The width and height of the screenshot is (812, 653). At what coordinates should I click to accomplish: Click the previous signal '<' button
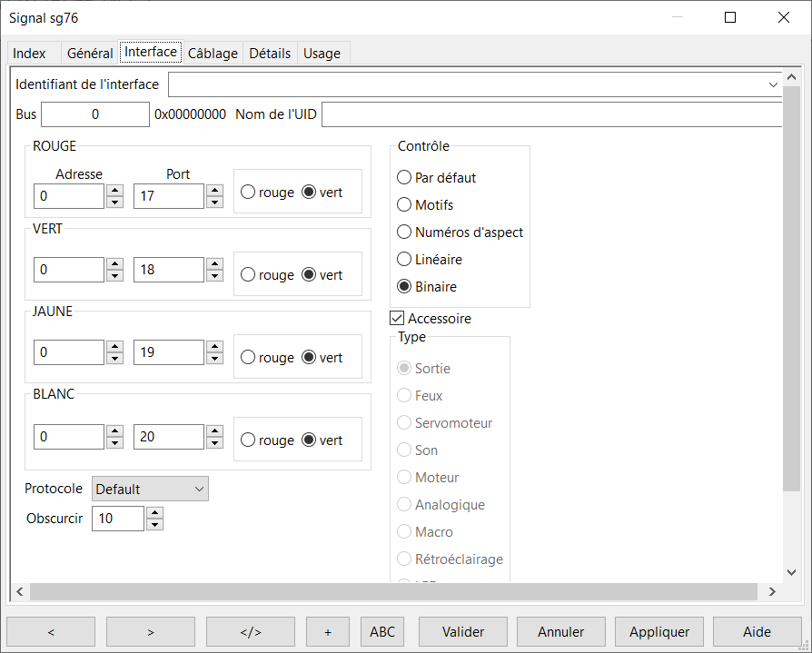coord(51,632)
